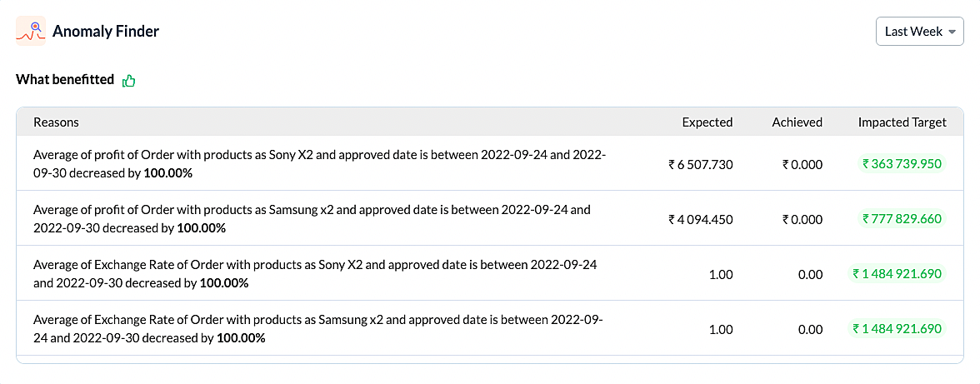Open the Last Week period dropdown
Screen dimensions: 980x384
(919, 32)
